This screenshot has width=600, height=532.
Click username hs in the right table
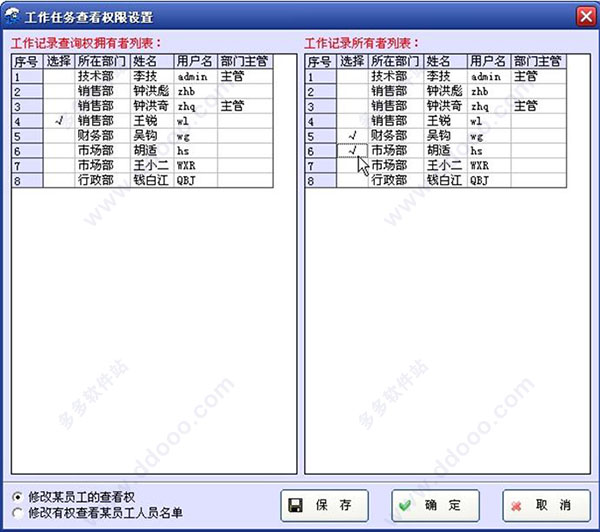(x=489, y=151)
